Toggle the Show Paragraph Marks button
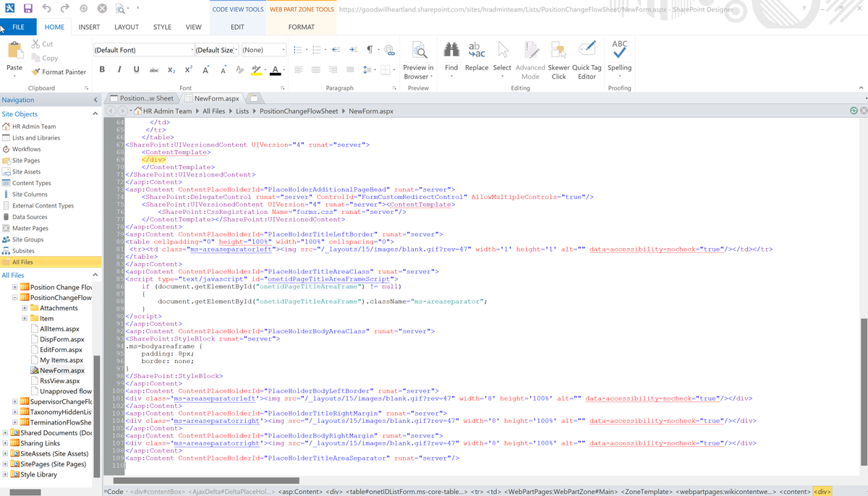Image resolution: width=868 pixels, height=496 pixels. (x=370, y=50)
